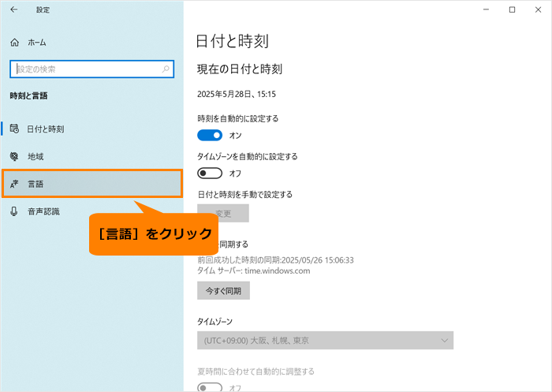Minimize the Settings window

point(487,9)
